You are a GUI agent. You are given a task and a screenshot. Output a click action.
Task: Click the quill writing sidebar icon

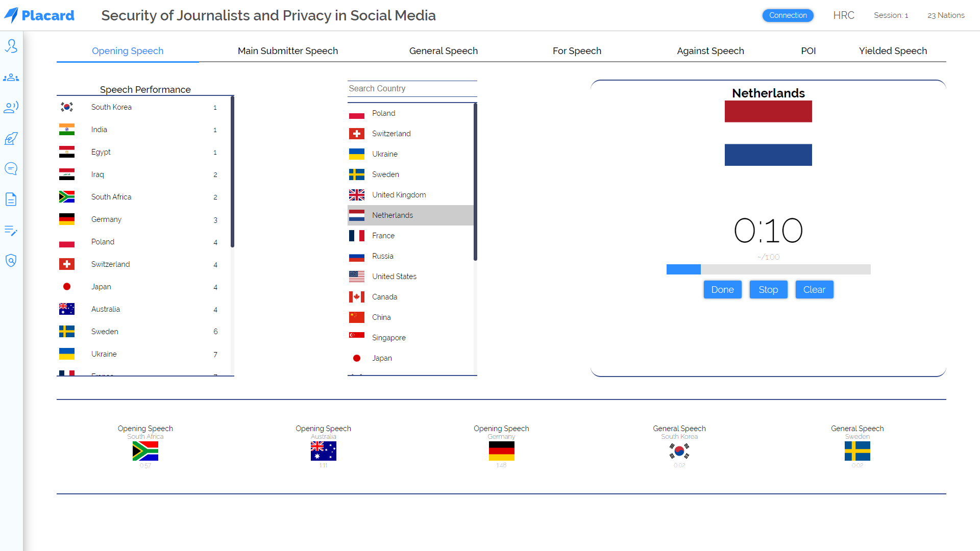(11, 138)
